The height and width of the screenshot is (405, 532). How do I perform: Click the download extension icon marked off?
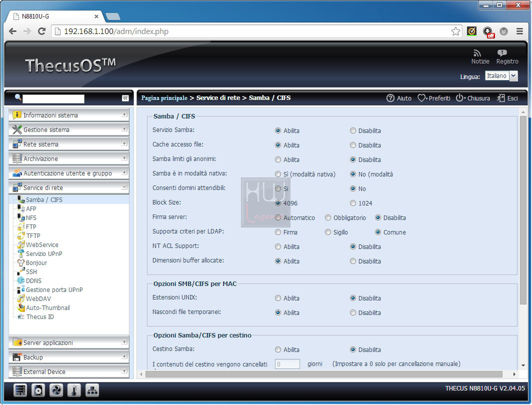point(488,32)
